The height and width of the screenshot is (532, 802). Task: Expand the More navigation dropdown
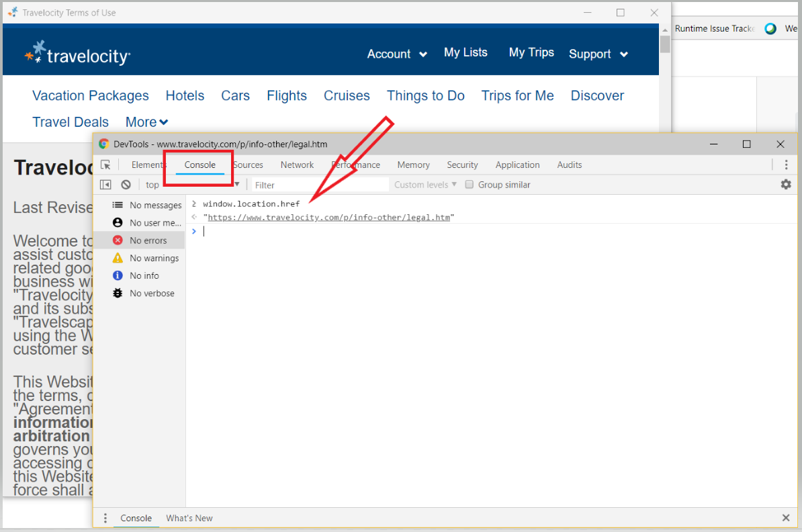coord(147,122)
